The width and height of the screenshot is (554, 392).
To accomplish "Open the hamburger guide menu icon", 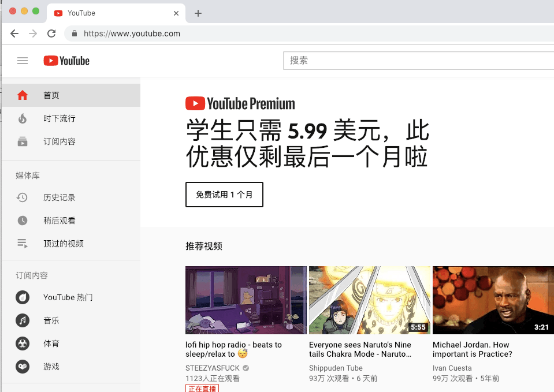I will pos(23,61).
